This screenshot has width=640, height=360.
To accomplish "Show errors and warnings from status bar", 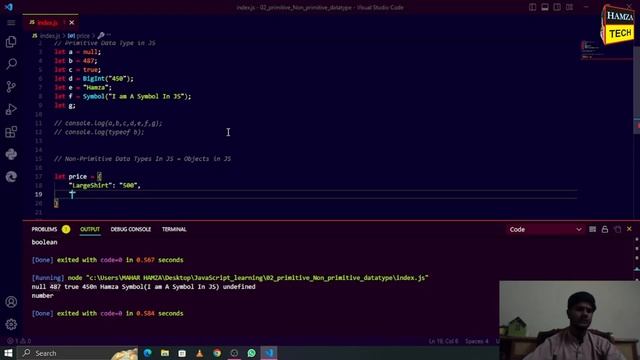I will tap(19, 341).
